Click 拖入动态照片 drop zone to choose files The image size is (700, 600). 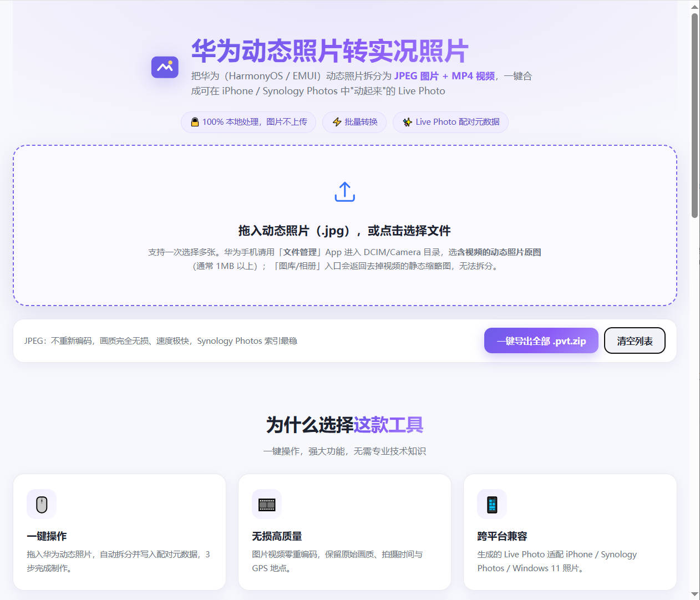[345, 225]
